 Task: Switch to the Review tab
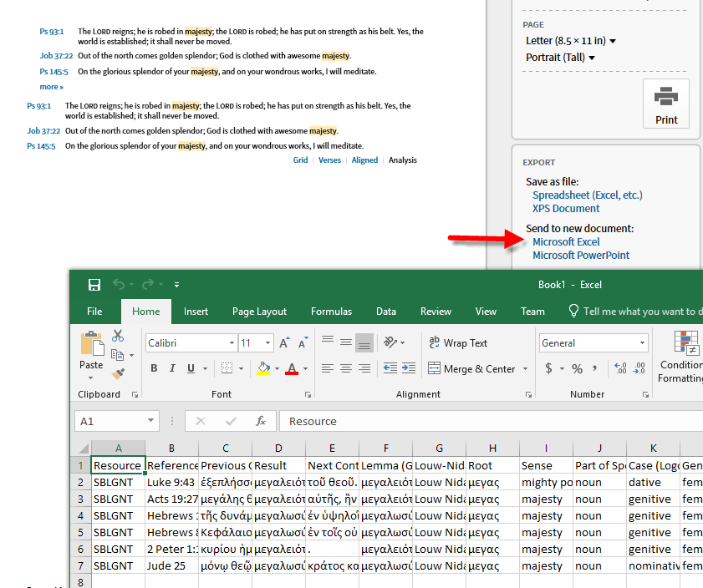click(436, 312)
